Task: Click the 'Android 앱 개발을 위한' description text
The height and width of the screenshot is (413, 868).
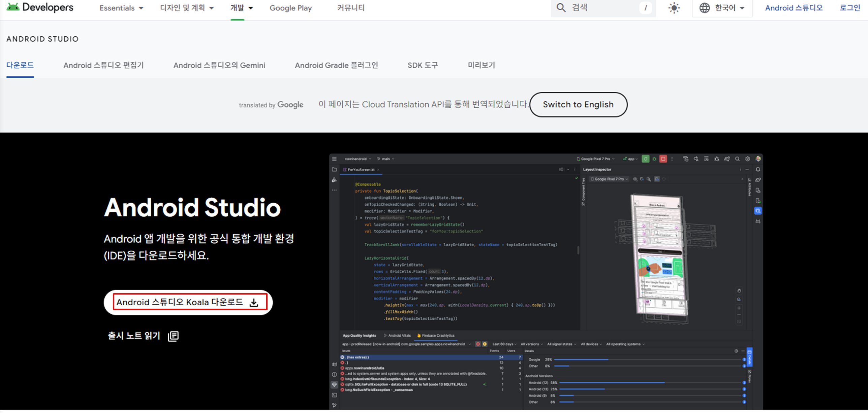Action: pyautogui.click(x=199, y=247)
